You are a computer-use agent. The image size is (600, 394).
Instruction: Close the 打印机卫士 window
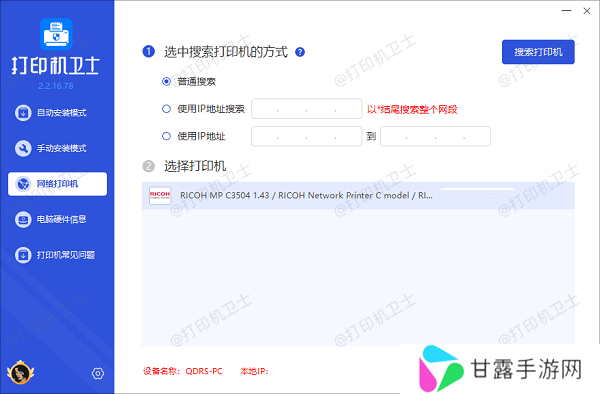coord(587,11)
